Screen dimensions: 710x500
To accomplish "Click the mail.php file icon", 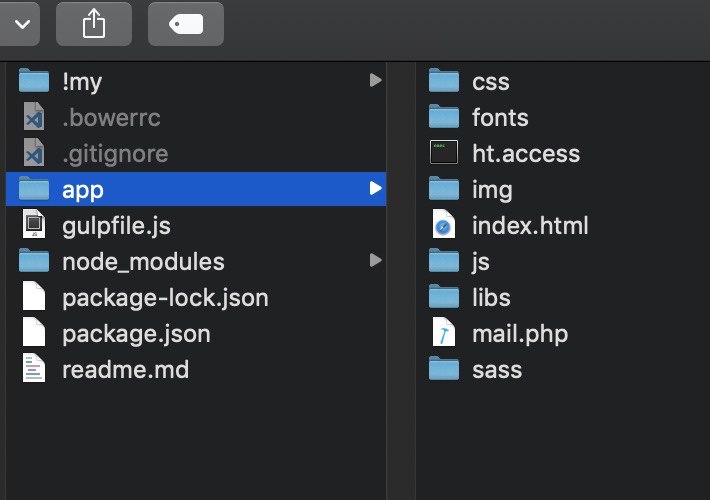I will pyautogui.click(x=443, y=333).
